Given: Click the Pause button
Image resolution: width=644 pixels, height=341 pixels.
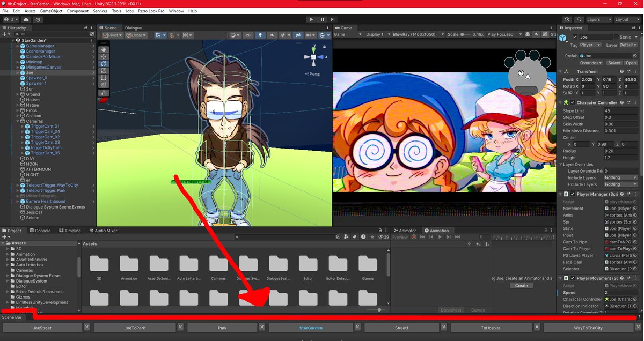Looking at the screenshot, I should point(323,19).
